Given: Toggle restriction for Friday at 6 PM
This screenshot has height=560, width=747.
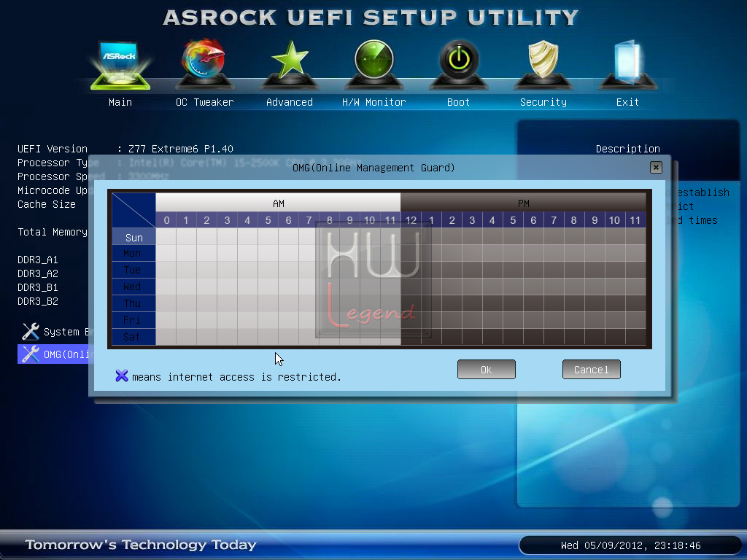Looking at the screenshot, I should point(533,320).
